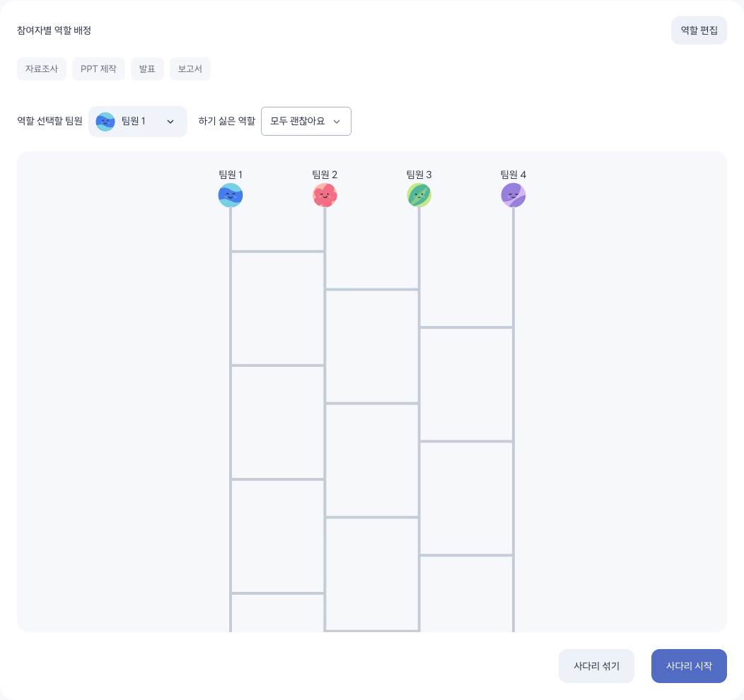The image size is (744, 700).
Task: Open the 역할 선택할 팀원 dropdown
Action: coord(138,122)
